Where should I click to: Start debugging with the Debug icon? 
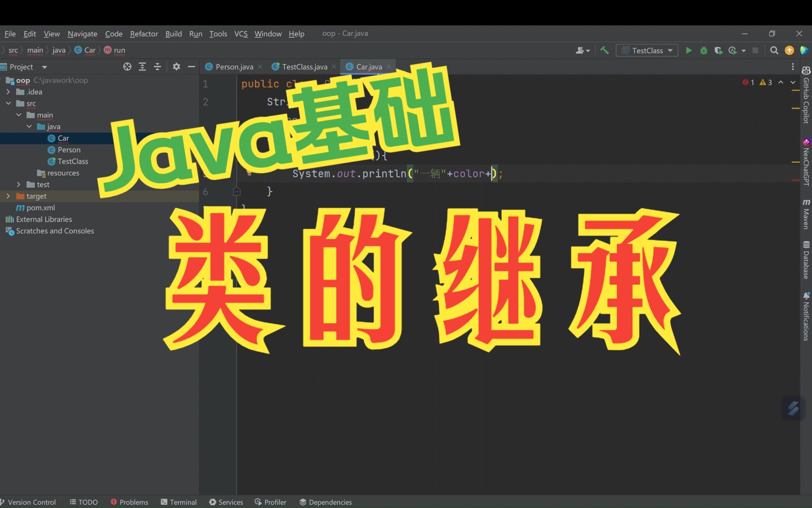703,50
